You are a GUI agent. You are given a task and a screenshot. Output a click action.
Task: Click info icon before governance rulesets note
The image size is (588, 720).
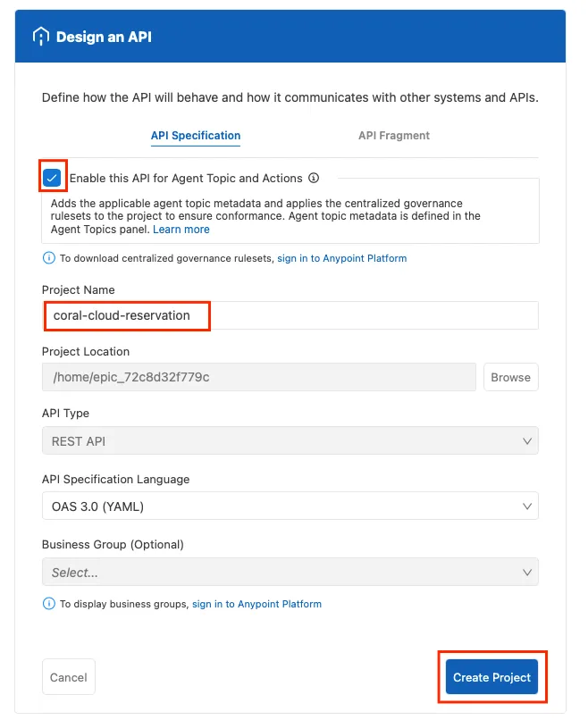coord(49,258)
